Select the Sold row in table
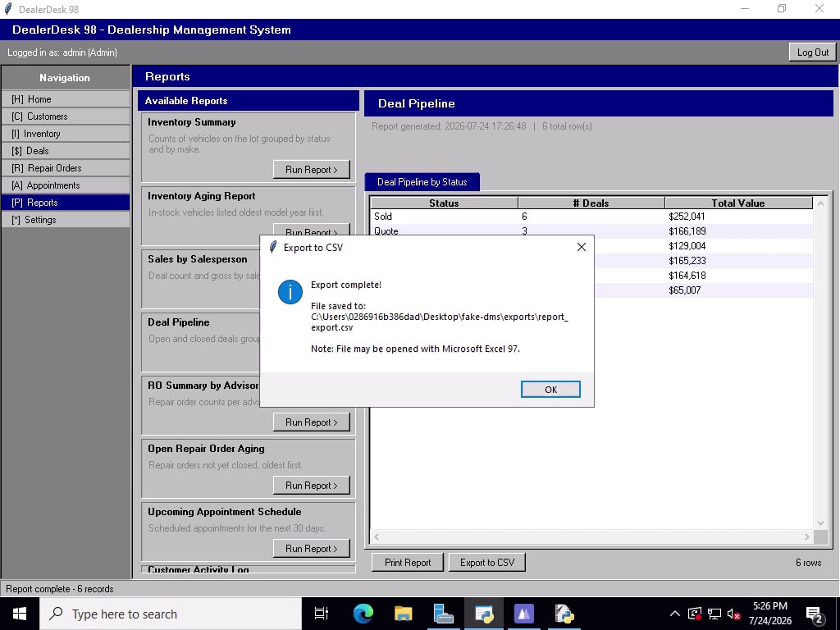840x630 pixels. [x=591, y=217]
